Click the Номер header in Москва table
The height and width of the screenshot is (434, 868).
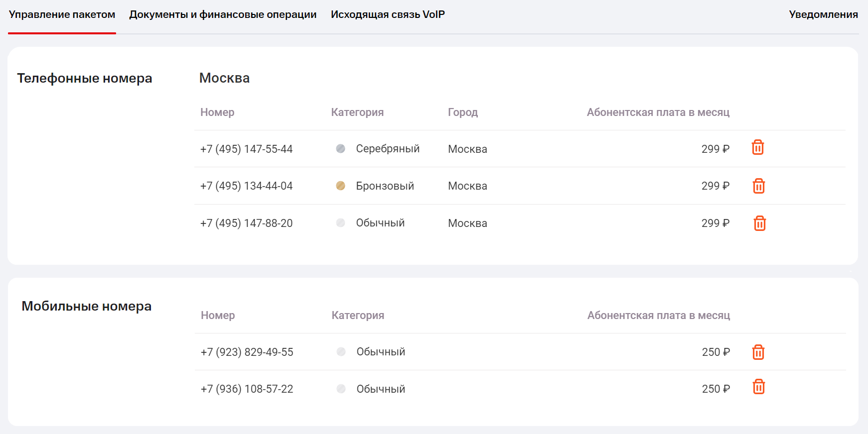coord(217,112)
